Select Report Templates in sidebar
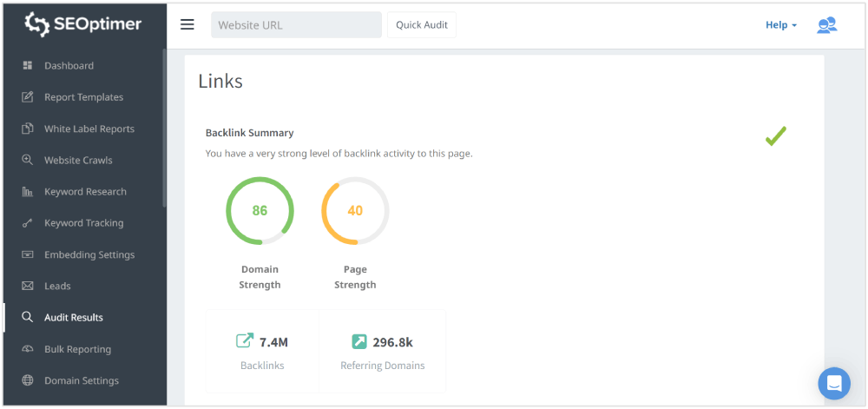 83,97
